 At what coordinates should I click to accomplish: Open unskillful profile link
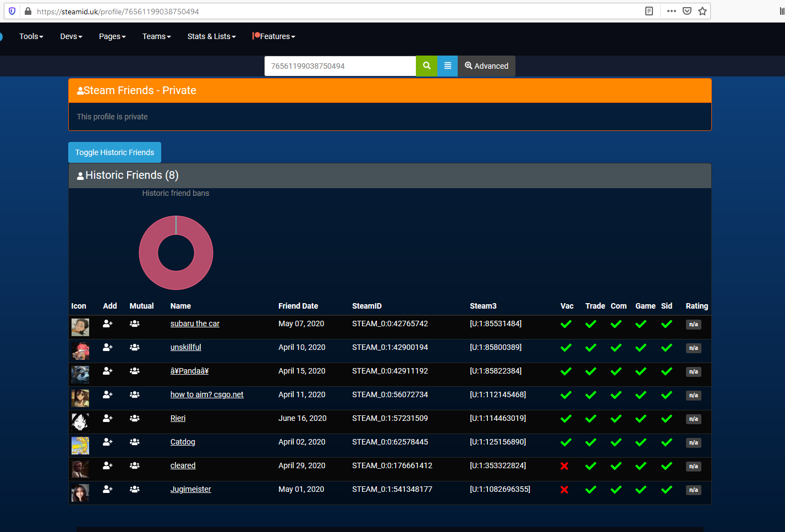(x=186, y=347)
